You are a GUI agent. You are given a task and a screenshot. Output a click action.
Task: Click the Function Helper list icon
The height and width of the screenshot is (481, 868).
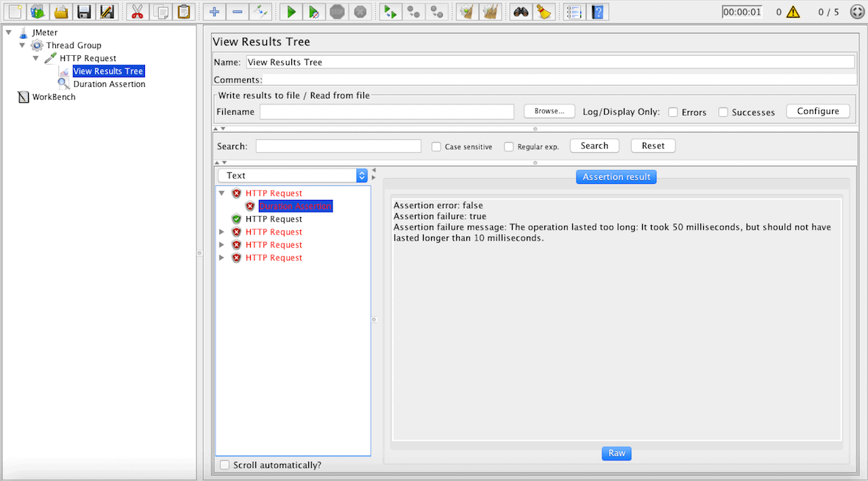(x=574, y=12)
